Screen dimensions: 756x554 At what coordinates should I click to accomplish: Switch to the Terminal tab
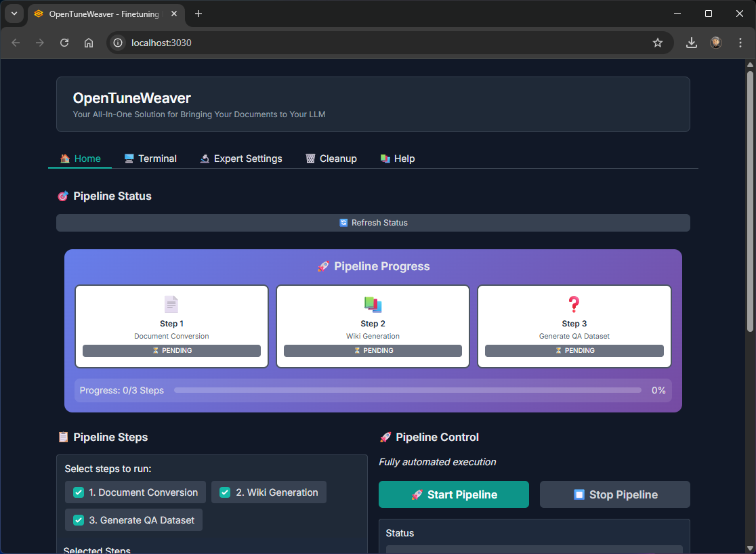point(150,158)
